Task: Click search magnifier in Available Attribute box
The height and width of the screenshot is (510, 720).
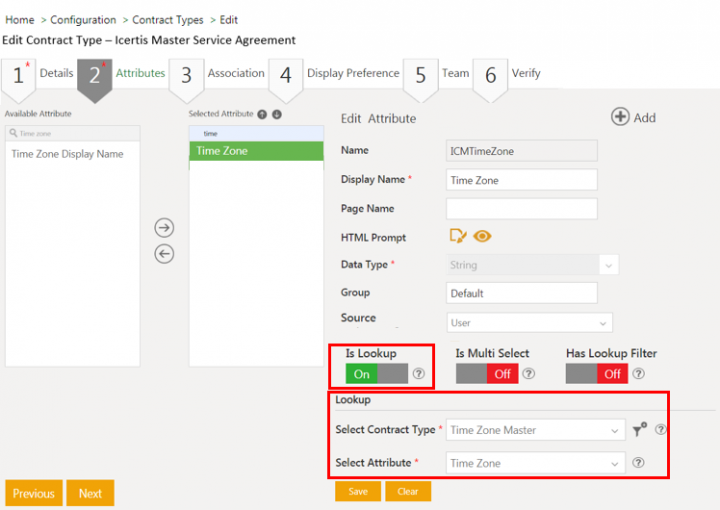Action: 13,133
